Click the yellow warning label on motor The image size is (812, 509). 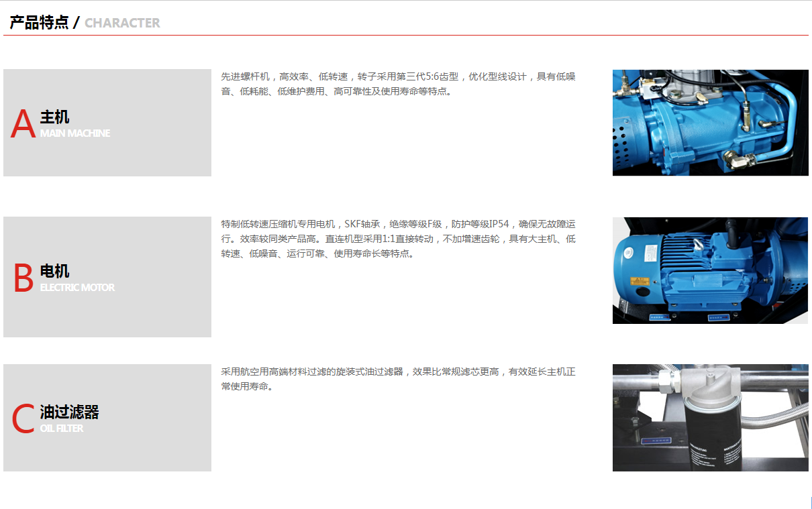coord(638,281)
